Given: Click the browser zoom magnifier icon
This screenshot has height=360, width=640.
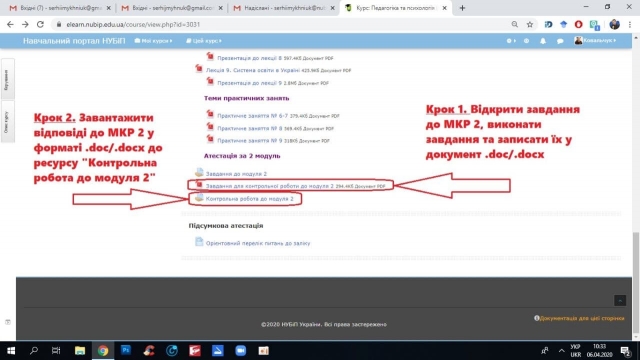Looking at the screenshot, I should click(515, 24).
